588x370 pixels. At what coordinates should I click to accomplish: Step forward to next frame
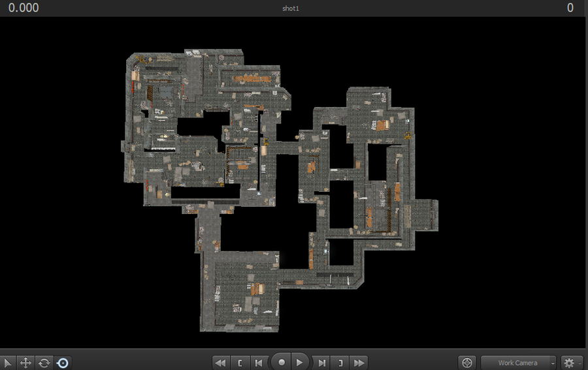coord(321,362)
